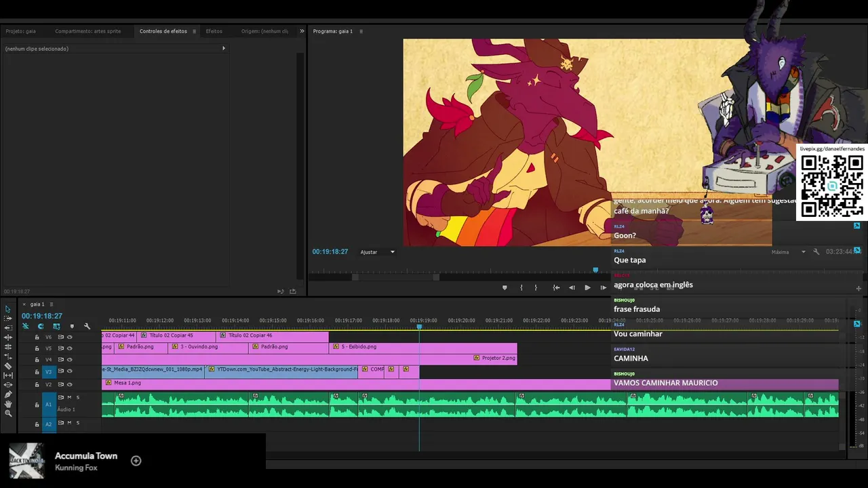This screenshot has height=488, width=868.
Task: Target audio track A2 header
Action: click(x=49, y=424)
